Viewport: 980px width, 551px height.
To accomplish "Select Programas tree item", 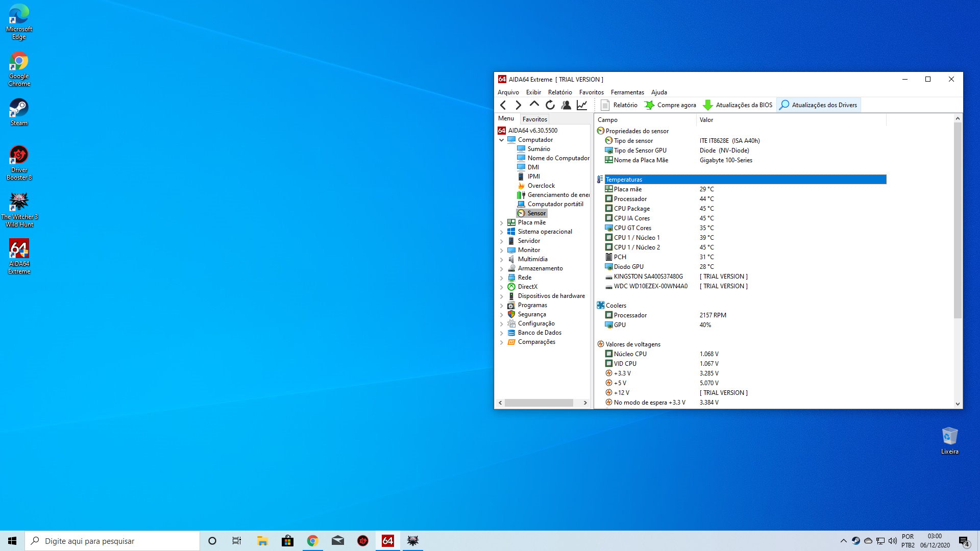I will coord(532,305).
